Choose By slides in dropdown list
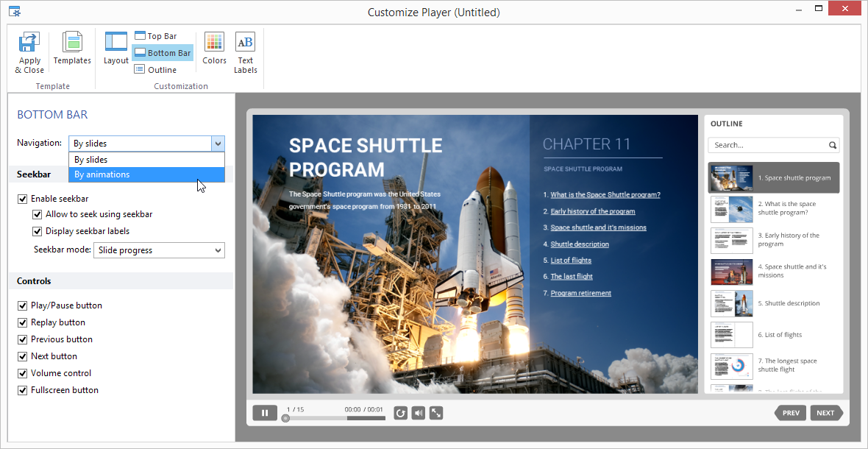This screenshot has height=449, width=868. (146, 160)
